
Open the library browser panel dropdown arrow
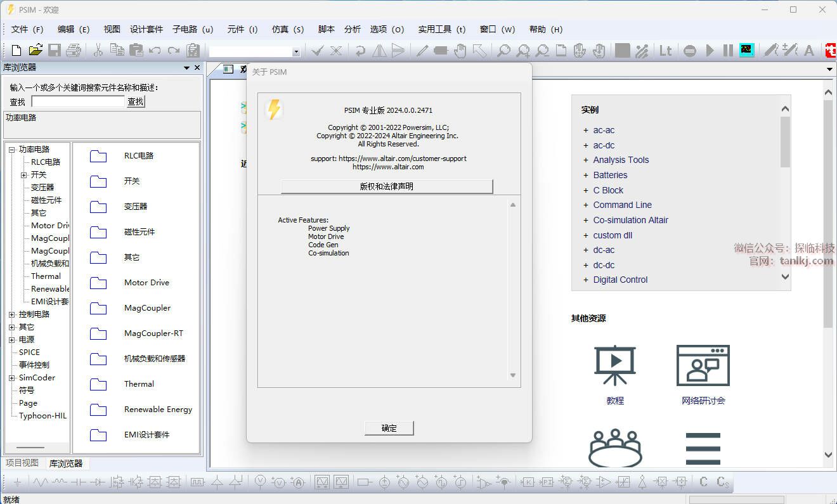click(187, 68)
